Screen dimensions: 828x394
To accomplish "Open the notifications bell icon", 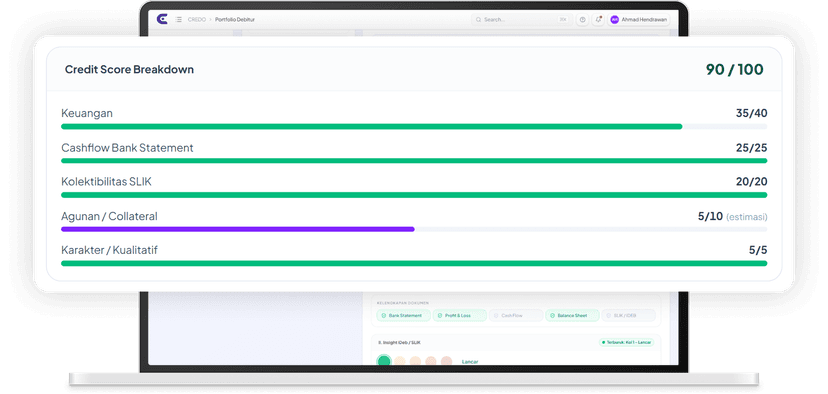I will (x=598, y=20).
